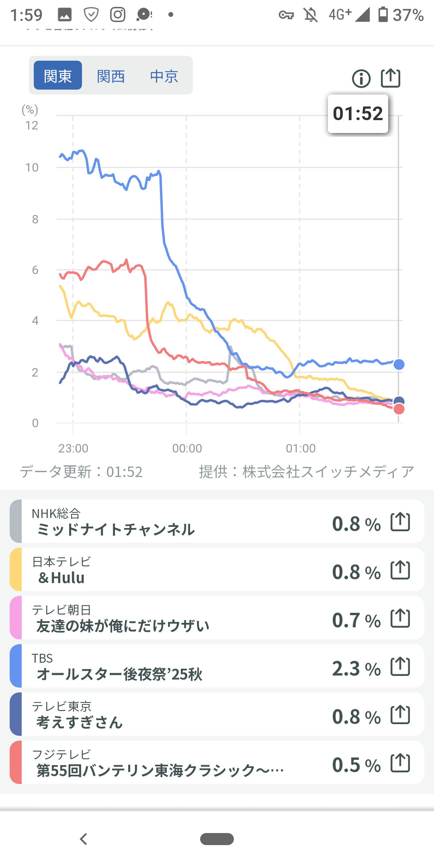This screenshot has width=434, height=868.
Task: Tap the blue TBS endpoint dot on chart
Action: [399, 364]
